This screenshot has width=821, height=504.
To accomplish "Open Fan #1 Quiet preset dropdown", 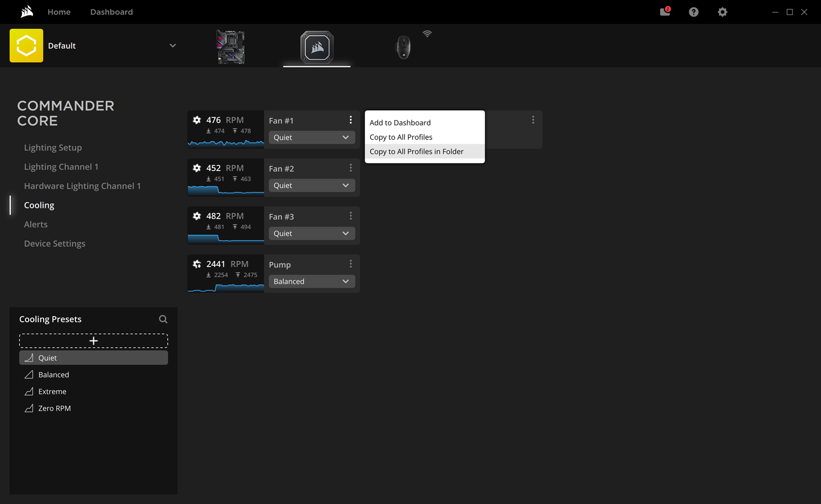I will 311,138.
